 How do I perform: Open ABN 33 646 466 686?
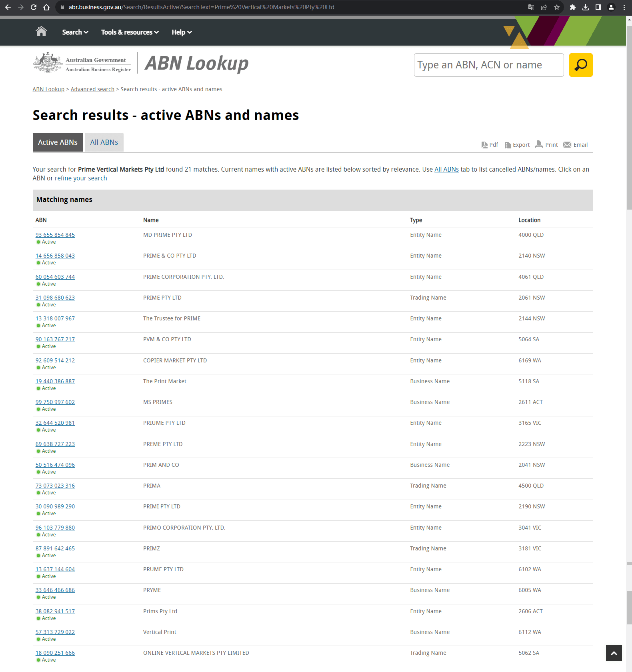[55, 590]
